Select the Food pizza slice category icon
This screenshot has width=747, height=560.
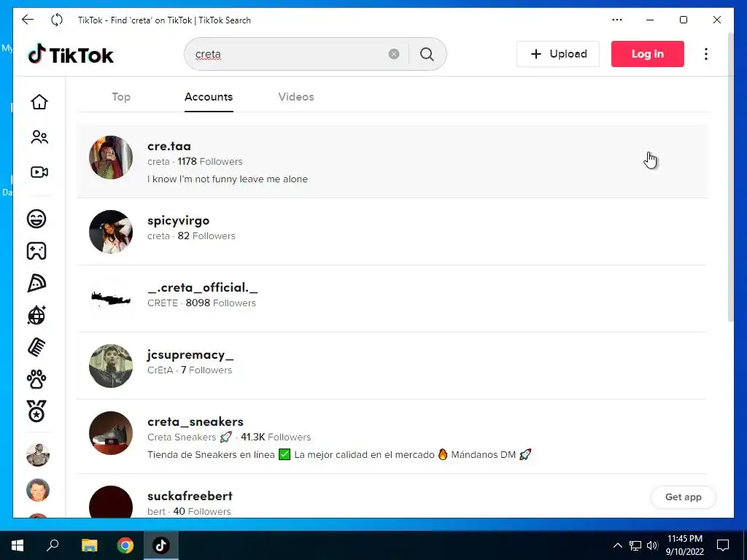[36, 284]
